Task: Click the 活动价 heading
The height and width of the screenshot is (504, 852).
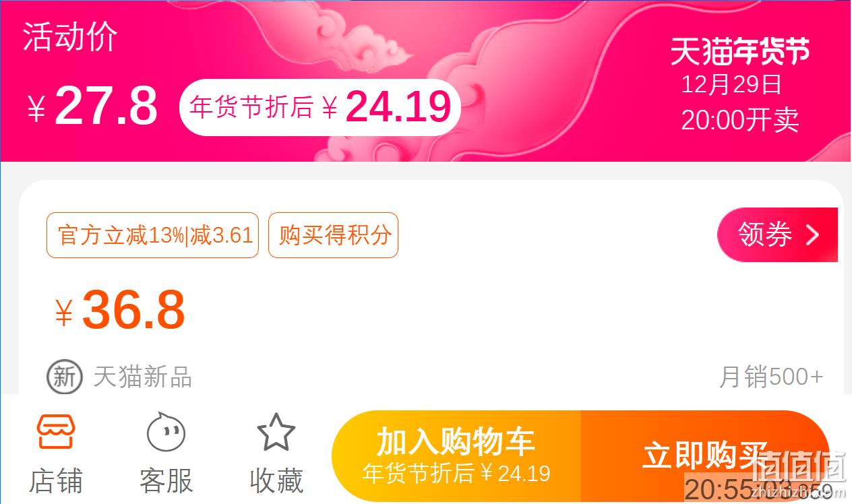Action: (70, 36)
